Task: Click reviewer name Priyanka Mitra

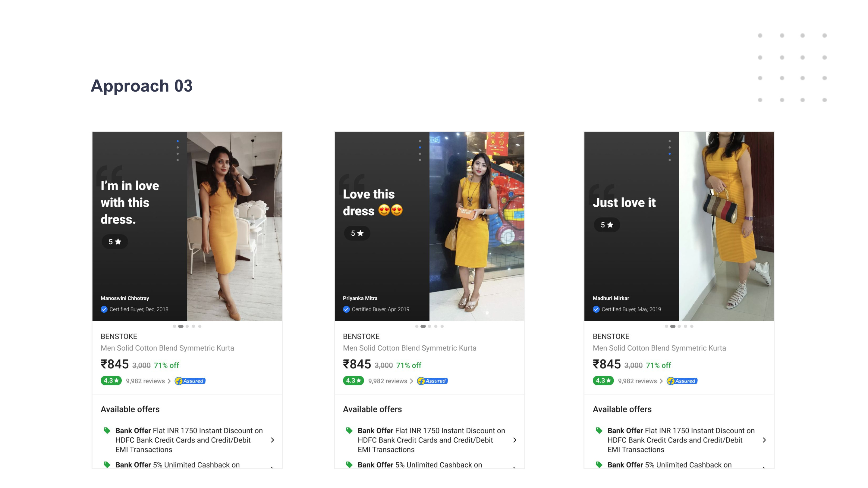Action: click(x=360, y=298)
